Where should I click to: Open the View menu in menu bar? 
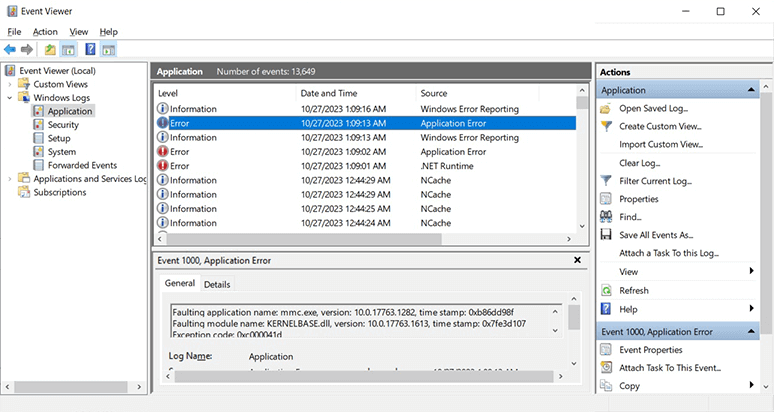point(78,32)
